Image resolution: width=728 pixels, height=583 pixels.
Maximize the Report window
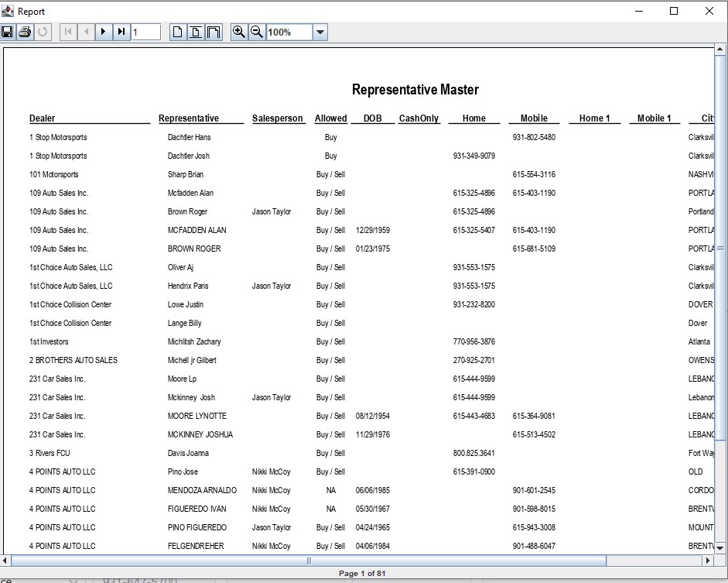674,11
